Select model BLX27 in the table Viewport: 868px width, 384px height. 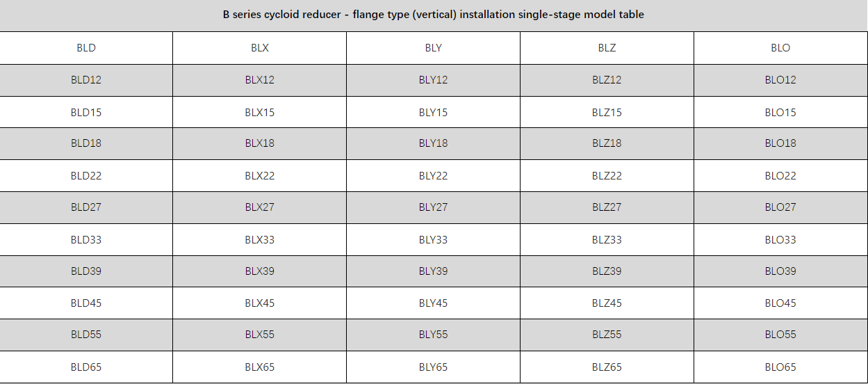coord(260,207)
